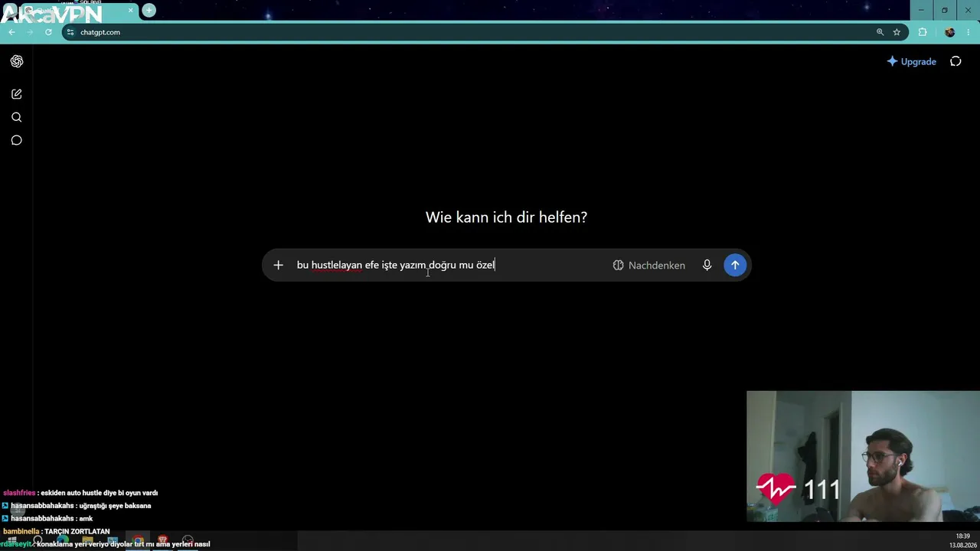Send the prompt with the blue arrow button
The height and width of the screenshot is (551, 980).
(x=735, y=265)
